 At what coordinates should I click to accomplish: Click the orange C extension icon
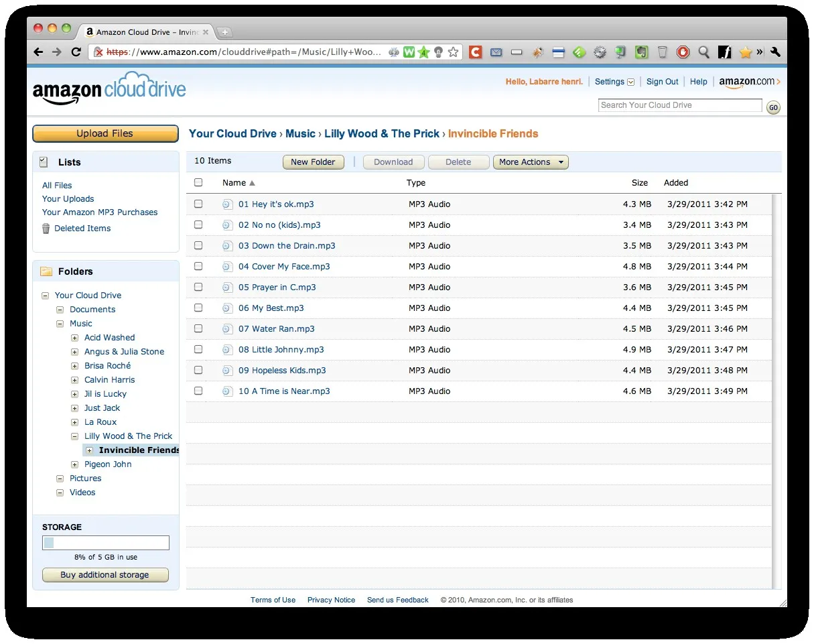click(475, 52)
